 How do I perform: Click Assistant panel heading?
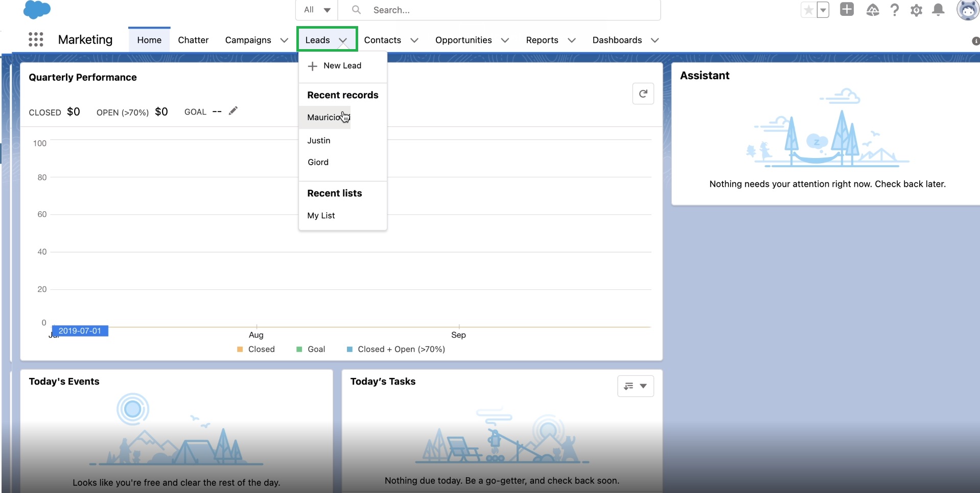(x=705, y=75)
